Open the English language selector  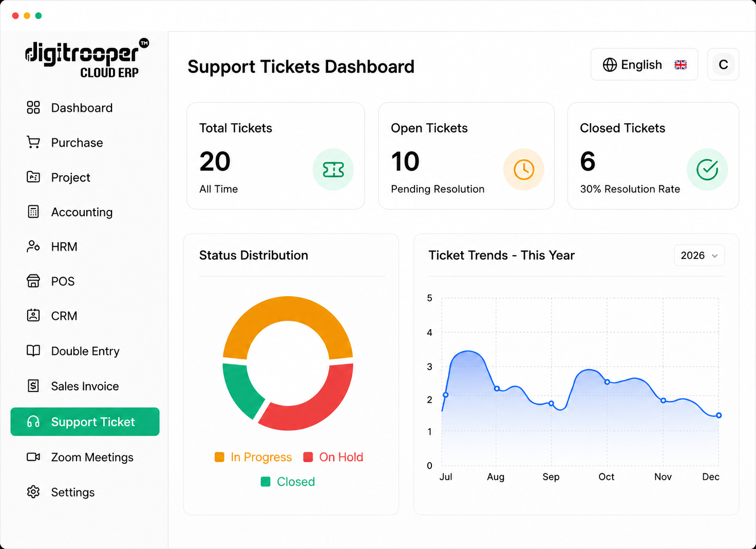pyautogui.click(x=644, y=64)
